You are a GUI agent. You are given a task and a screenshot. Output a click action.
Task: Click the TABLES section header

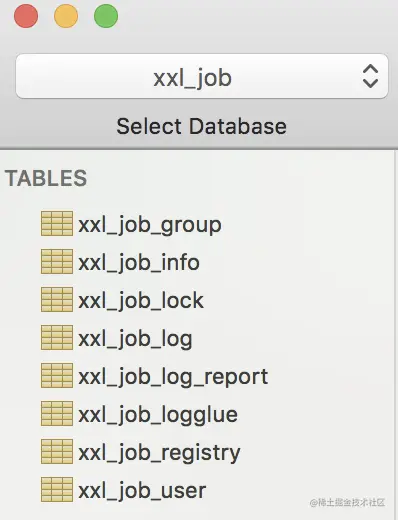(46, 178)
